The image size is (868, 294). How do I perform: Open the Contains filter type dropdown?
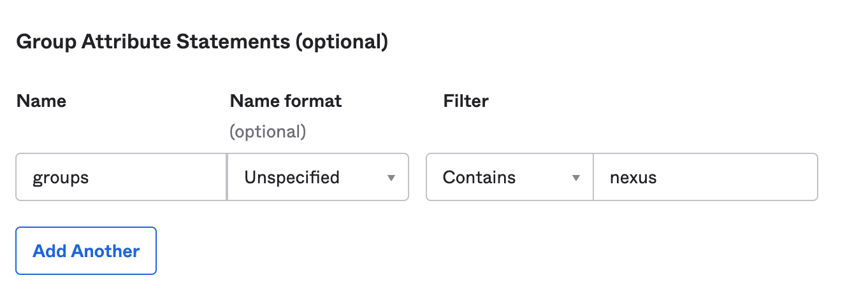[509, 177]
